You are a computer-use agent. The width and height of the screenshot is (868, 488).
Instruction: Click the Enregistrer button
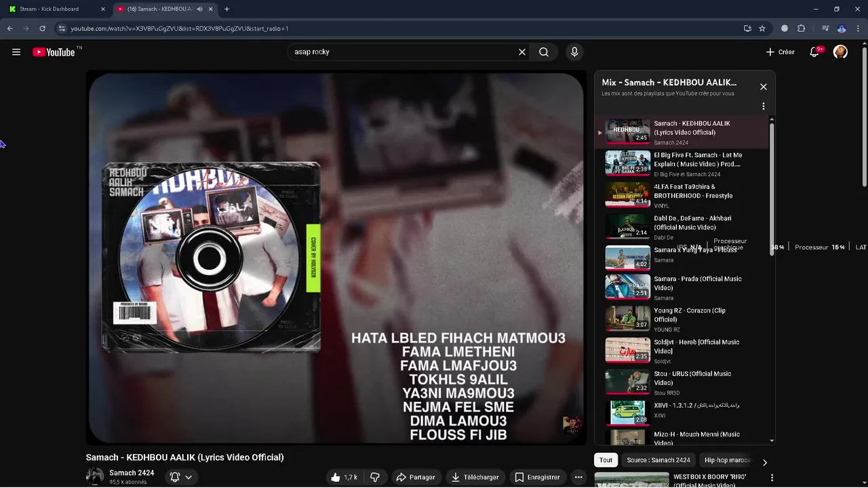click(537, 477)
